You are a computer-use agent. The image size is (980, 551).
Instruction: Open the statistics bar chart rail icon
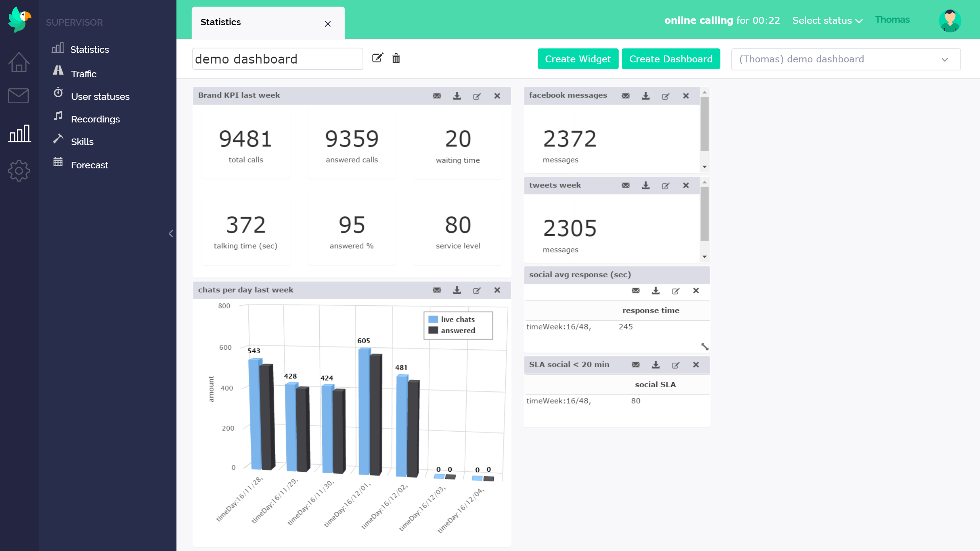(x=20, y=134)
